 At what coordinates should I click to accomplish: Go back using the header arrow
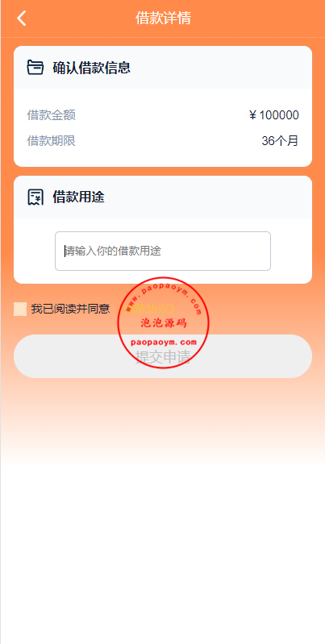coord(21,18)
